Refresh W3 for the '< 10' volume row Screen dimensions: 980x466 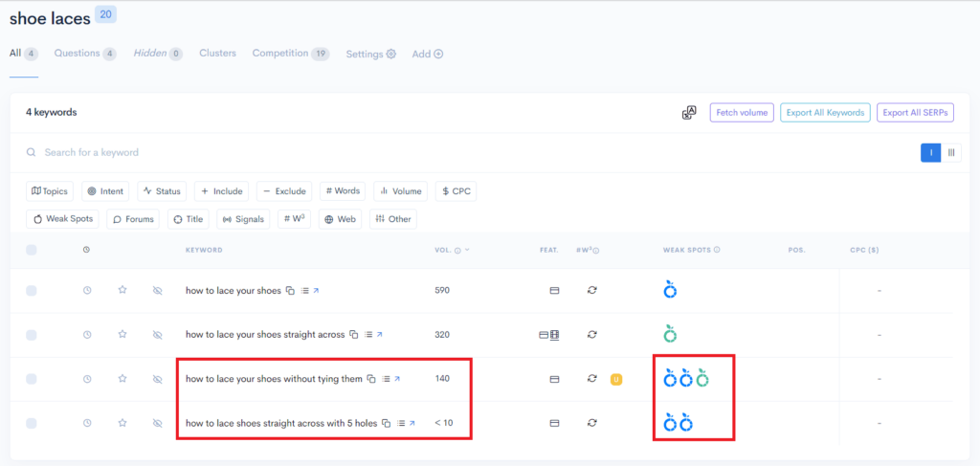coord(591,423)
